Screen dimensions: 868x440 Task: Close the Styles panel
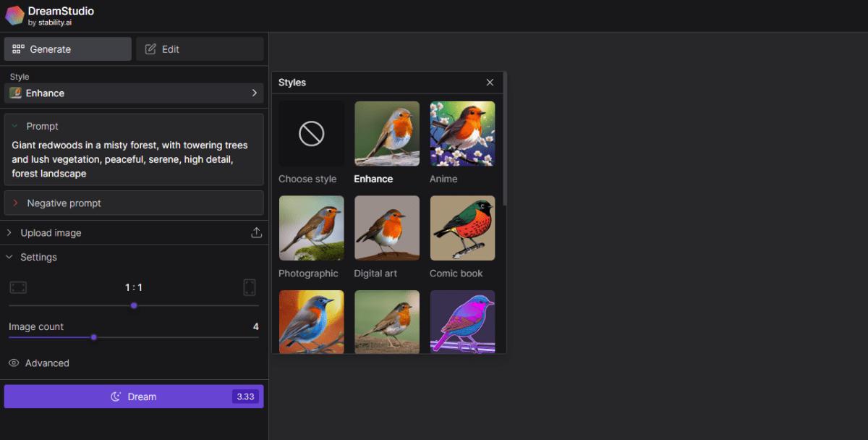pyautogui.click(x=490, y=82)
